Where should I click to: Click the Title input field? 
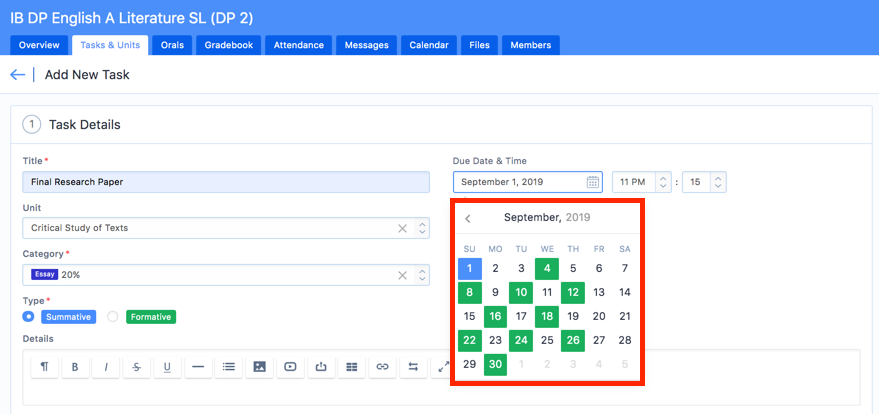(225, 182)
